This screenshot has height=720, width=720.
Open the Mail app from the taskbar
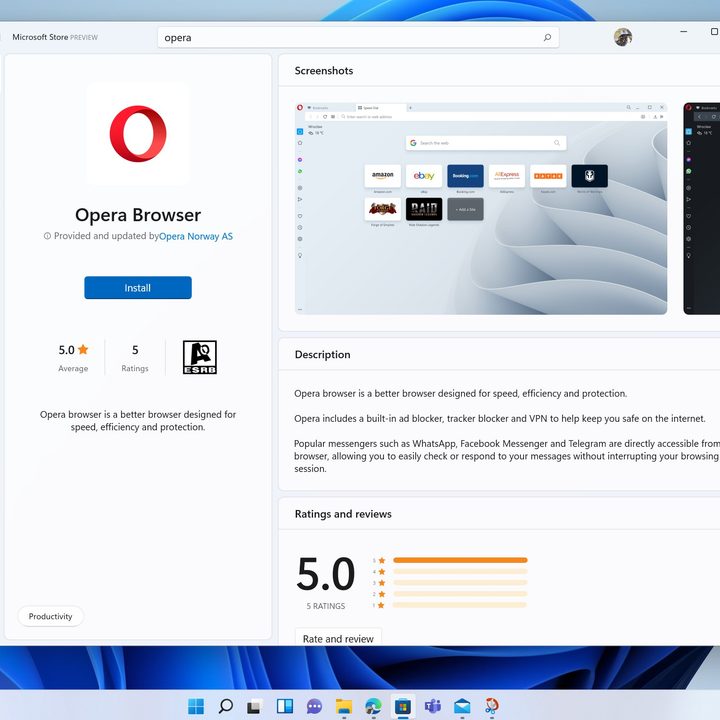pyautogui.click(x=462, y=706)
